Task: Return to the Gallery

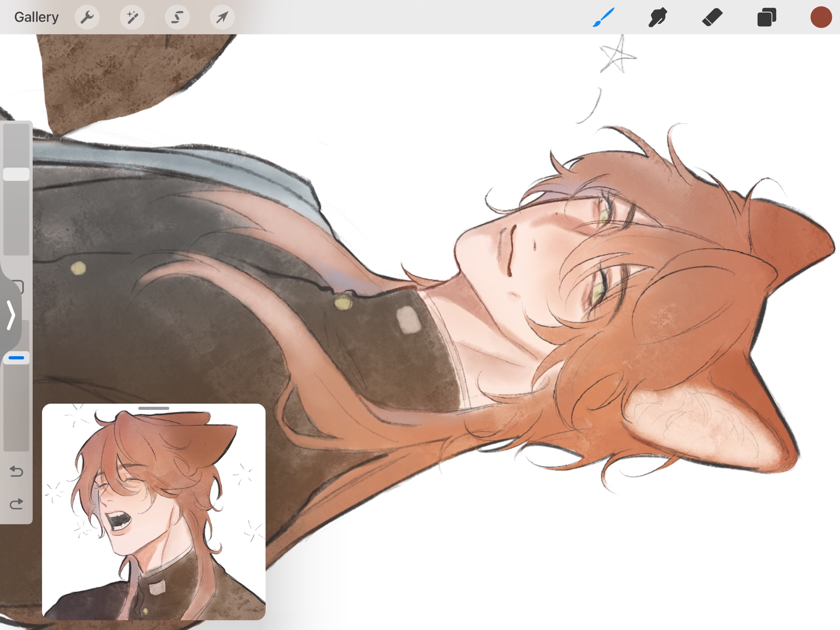Action: [36, 17]
